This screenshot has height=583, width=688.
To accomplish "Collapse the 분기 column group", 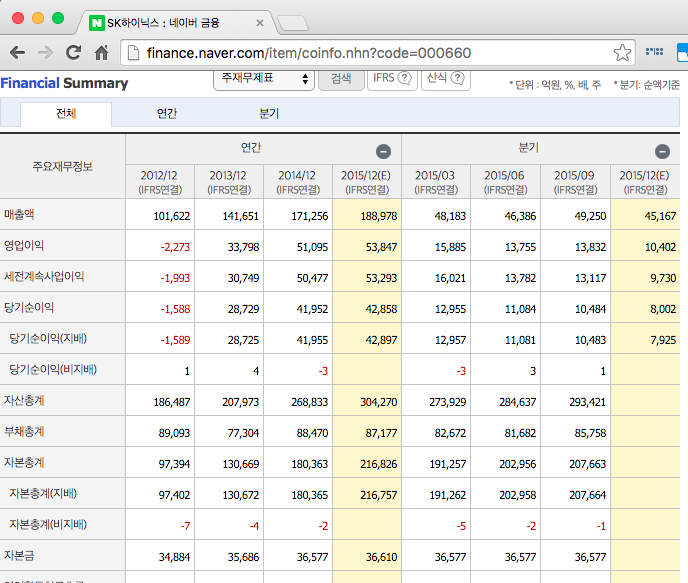I will (662, 151).
